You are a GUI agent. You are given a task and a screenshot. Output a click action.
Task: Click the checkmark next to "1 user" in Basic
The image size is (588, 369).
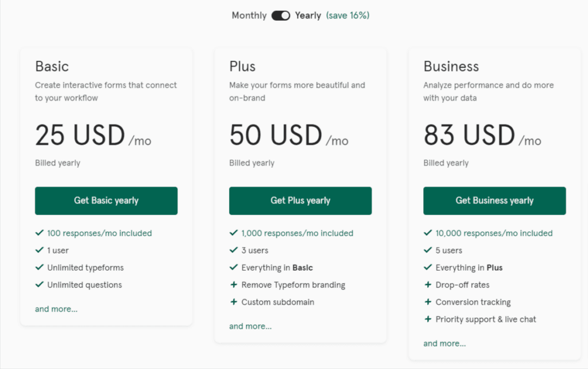(40, 250)
